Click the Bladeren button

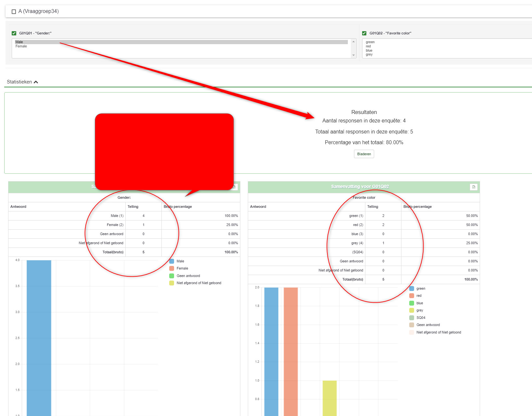[364, 154]
